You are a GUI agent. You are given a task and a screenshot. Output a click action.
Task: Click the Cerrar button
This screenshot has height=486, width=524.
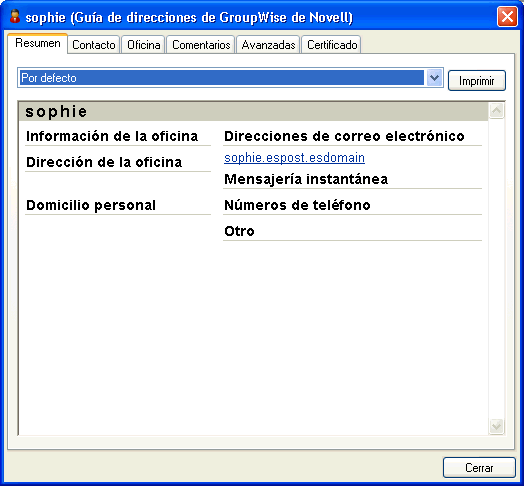tap(479, 468)
